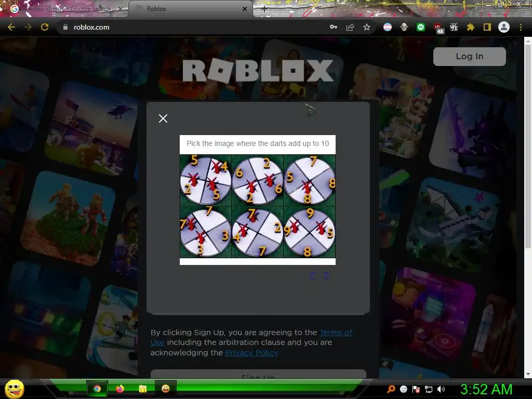Click the tray search magnifier icon
Viewport: 532px width, 399px height.
391,389
